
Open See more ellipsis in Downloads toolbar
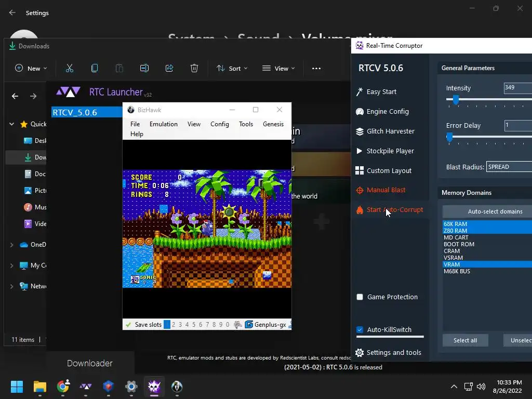tap(316, 68)
